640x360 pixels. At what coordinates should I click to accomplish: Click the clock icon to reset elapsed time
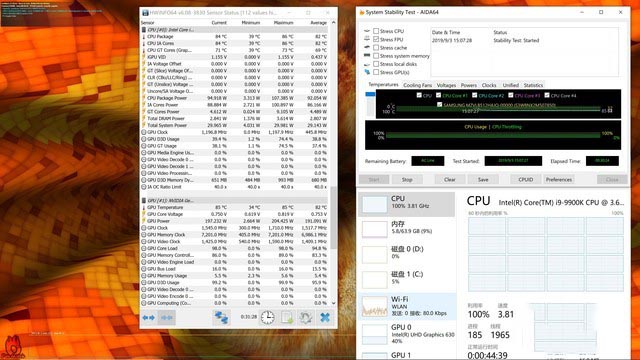[267, 318]
